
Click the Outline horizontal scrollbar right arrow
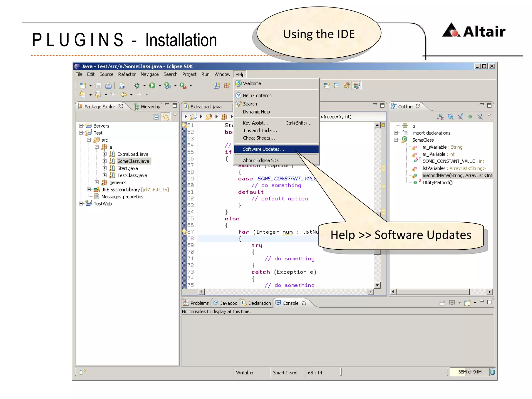pos(490,292)
